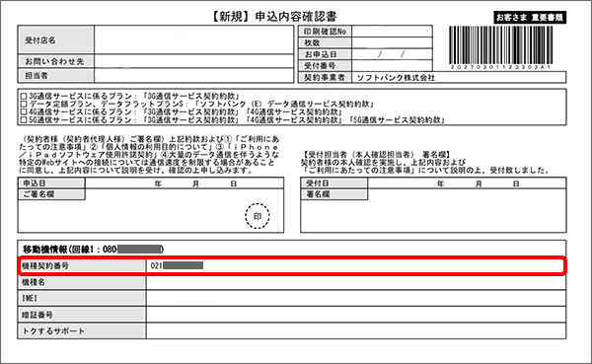592x364 pixels.
Task: Click the 機種契約番号 label
Action: coord(45,265)
